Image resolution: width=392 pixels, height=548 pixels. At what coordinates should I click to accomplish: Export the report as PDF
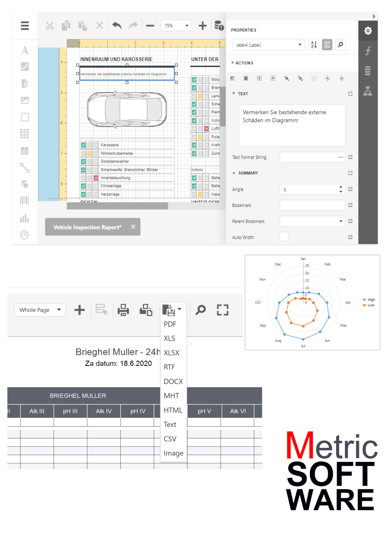click(x=170, y=324)
